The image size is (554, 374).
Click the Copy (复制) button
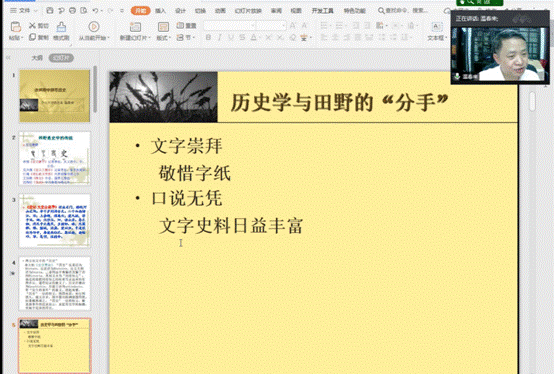[x=39, y=37]
